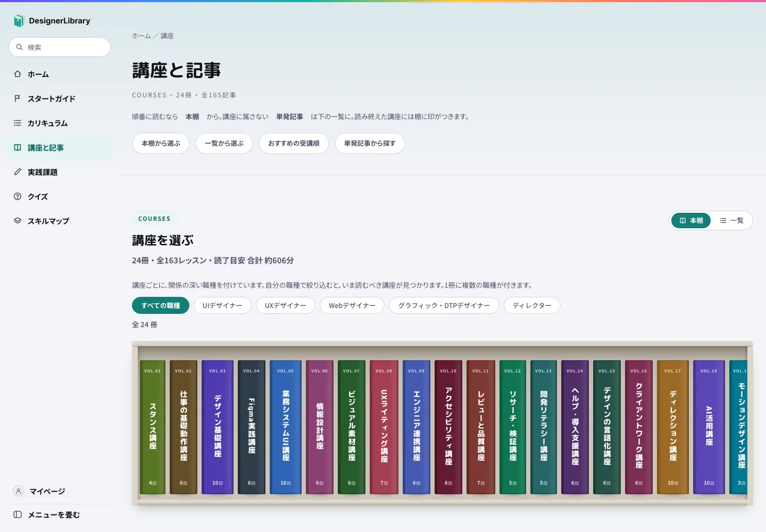Click the スキルマップ layers icon
Image resolution: width=766 pixels, height=532 pixels.
[x=18, y=221]
